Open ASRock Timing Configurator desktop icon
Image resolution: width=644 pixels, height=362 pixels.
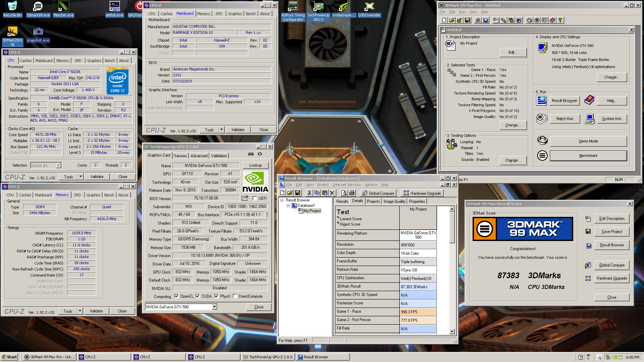(293, 11)
